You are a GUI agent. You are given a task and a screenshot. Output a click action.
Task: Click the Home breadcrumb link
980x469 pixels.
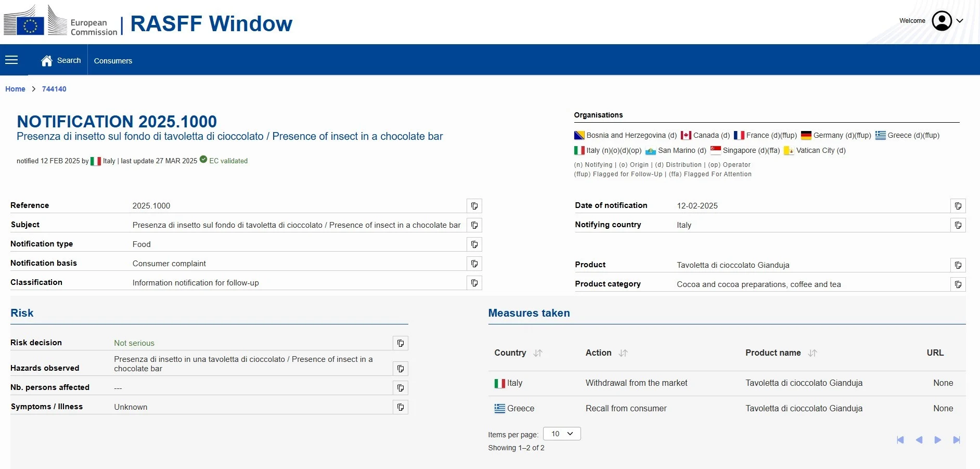15,89
